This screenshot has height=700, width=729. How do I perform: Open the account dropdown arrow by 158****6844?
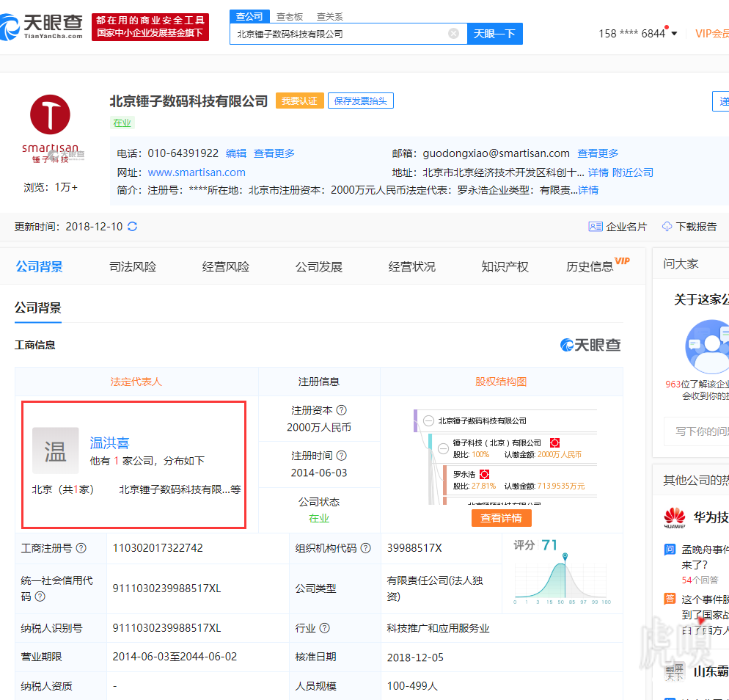click(674, 34)
